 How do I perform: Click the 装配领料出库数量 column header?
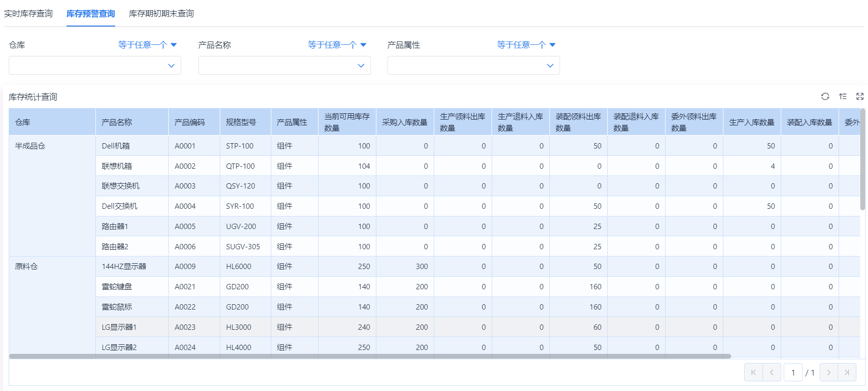tap(578, 122)
